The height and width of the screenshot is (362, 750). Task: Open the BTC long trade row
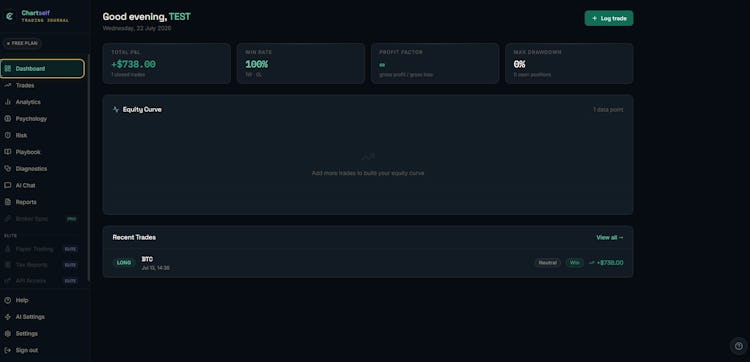point(368,263)
